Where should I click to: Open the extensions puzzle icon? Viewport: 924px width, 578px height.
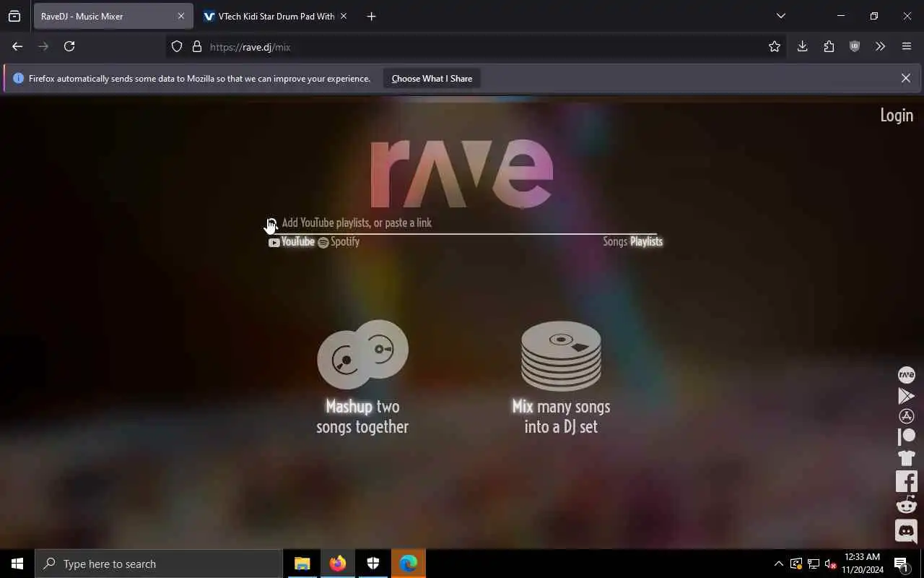tap(829, 46)
